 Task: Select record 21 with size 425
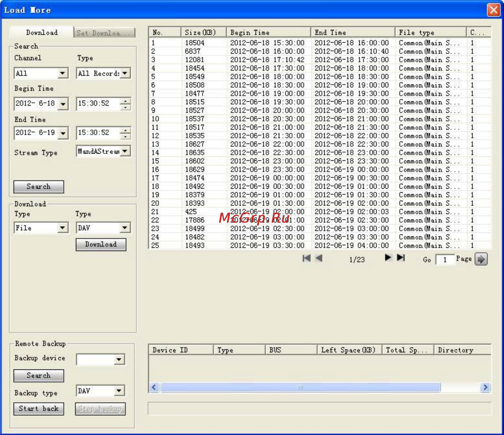pyautogui.click(x=320, y=212)
